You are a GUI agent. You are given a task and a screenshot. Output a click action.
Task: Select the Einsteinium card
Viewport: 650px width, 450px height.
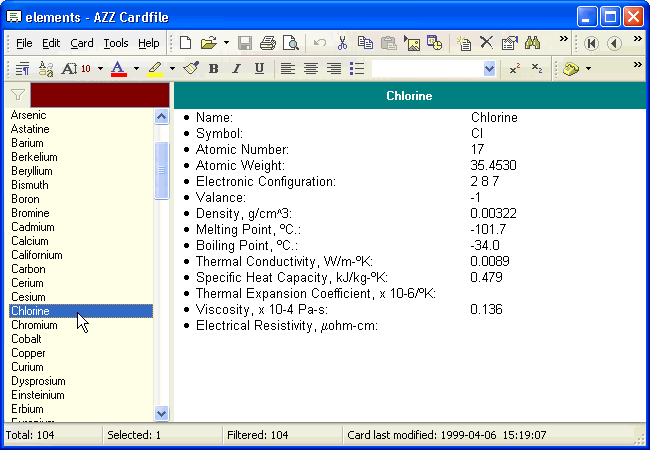(38, 395)
